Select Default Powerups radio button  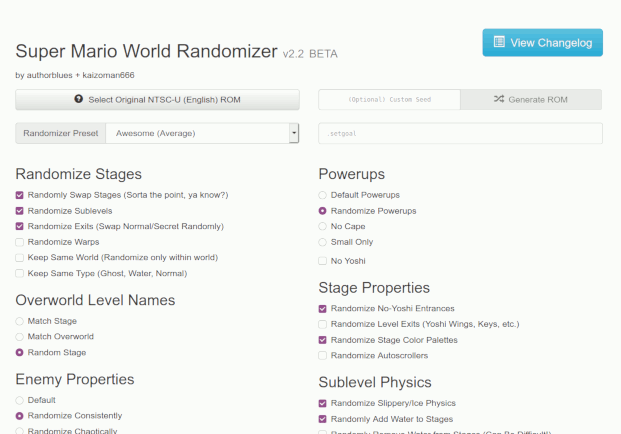coord(322,195)
